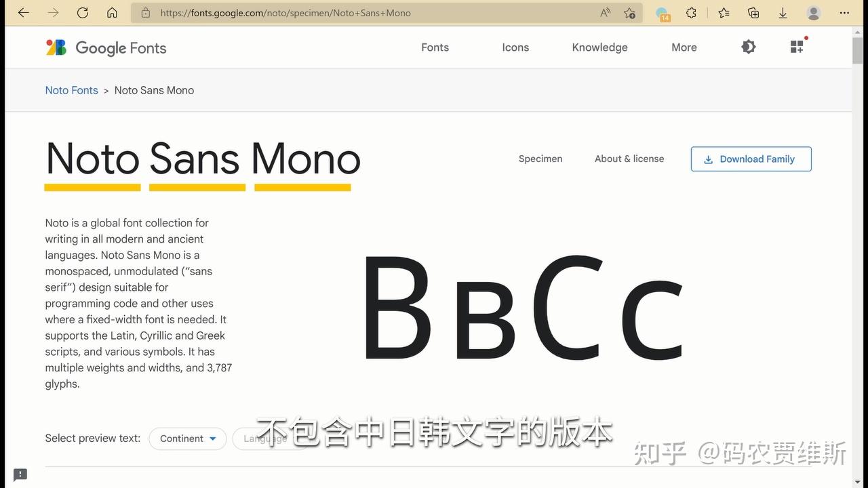Open the Knowledge menu item
868x488 pixels.
[599, 47]
